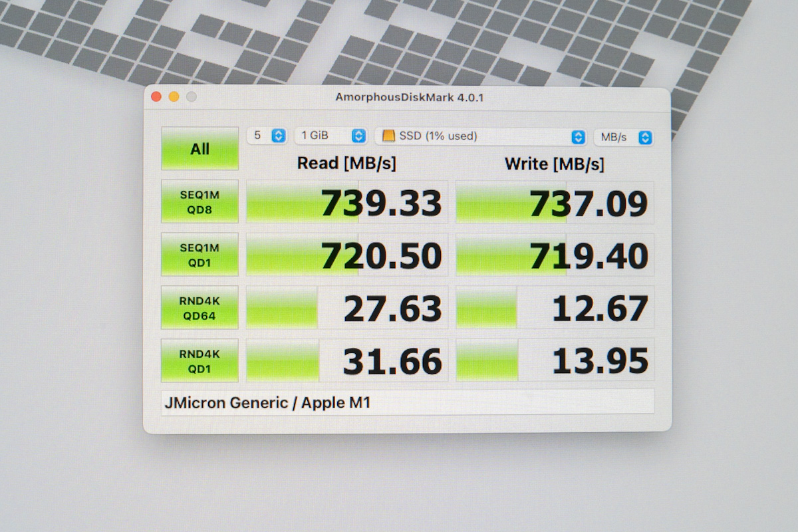Start the RND4K QD64 test
The image size is (798, 532).
[199, 308]
